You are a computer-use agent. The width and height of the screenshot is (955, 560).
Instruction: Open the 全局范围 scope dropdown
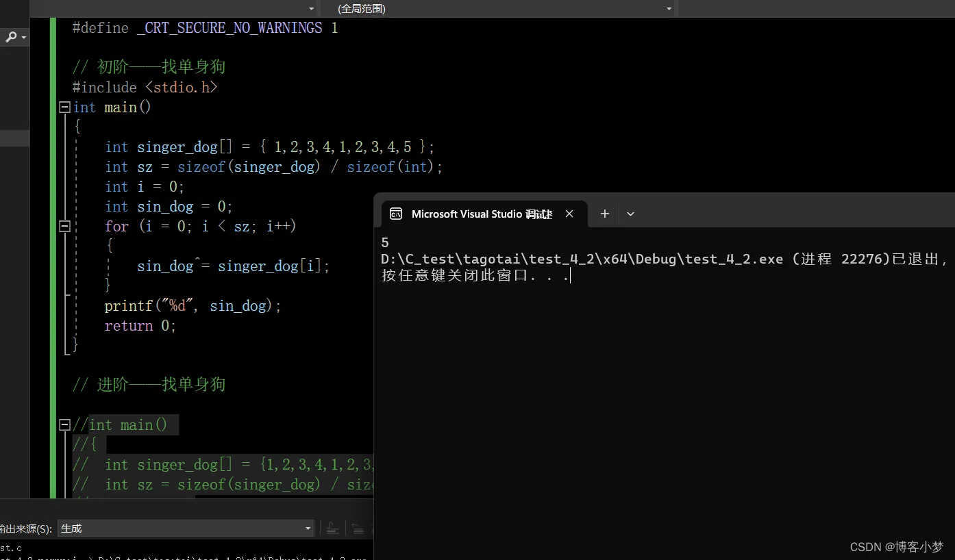(x=669, y=9)
